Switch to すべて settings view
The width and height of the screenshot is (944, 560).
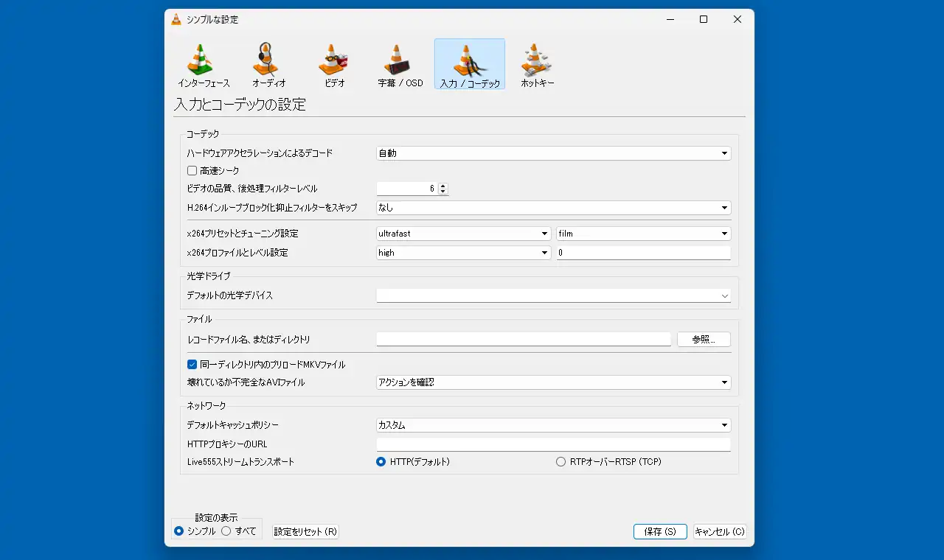click(x=238, y=531)
